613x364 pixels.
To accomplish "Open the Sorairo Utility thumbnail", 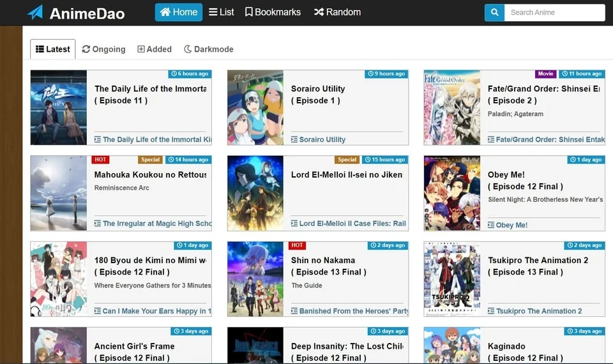I will (255, 107).
